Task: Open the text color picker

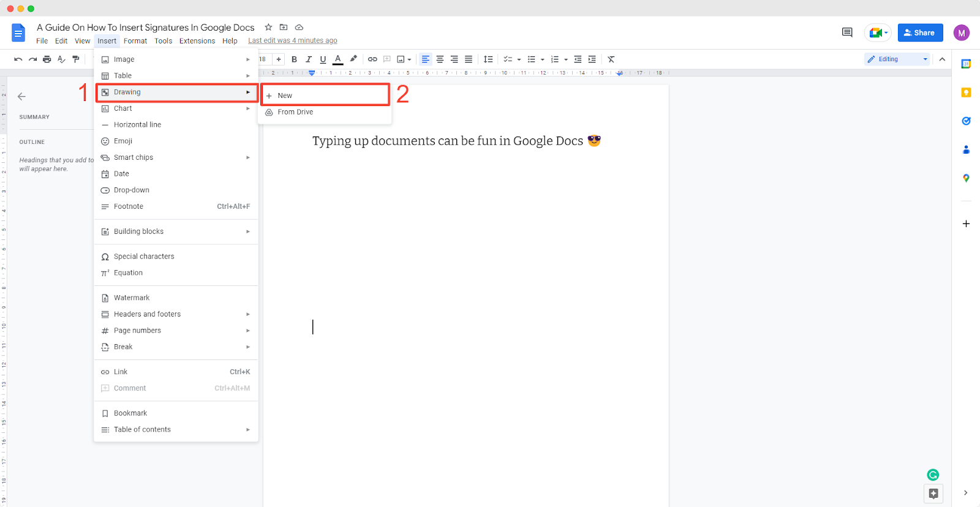Action: tap(337, 59)
